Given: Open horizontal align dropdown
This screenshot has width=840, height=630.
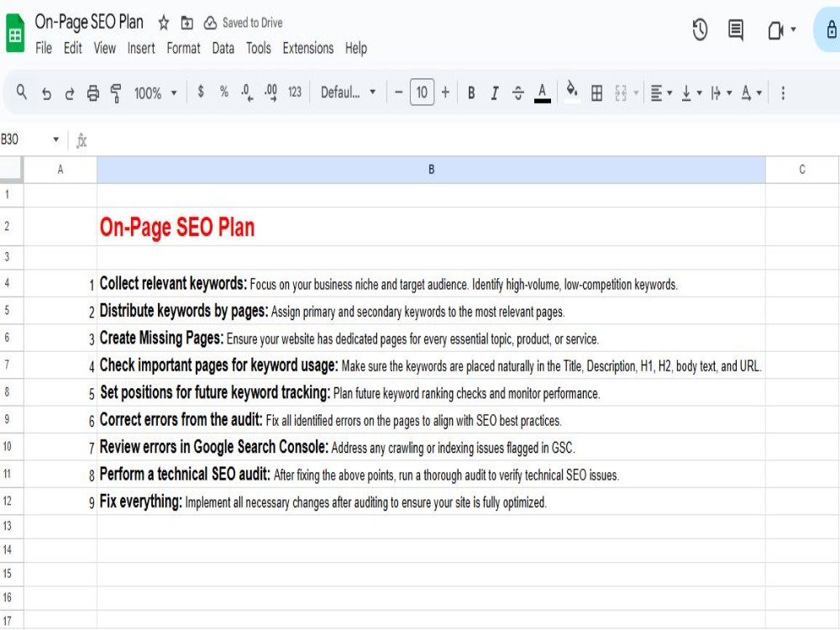Looking at the screenshot, I should [661, 93].
